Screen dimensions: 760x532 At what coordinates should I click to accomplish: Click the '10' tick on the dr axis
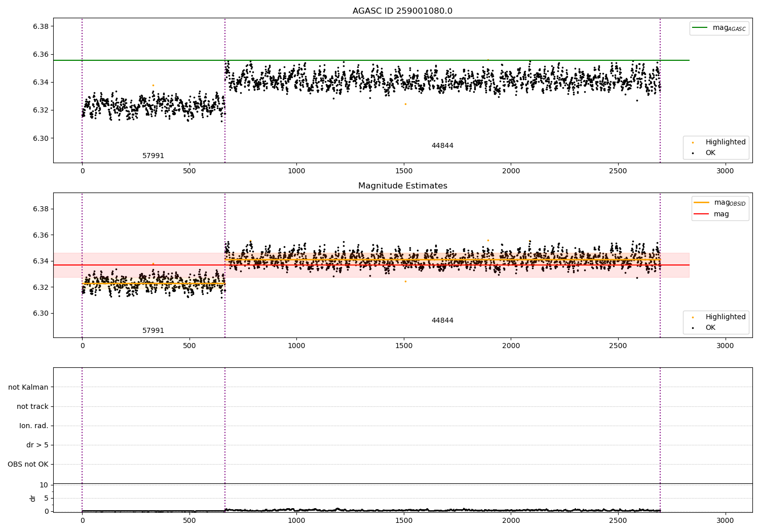click(x=44, y=485)
